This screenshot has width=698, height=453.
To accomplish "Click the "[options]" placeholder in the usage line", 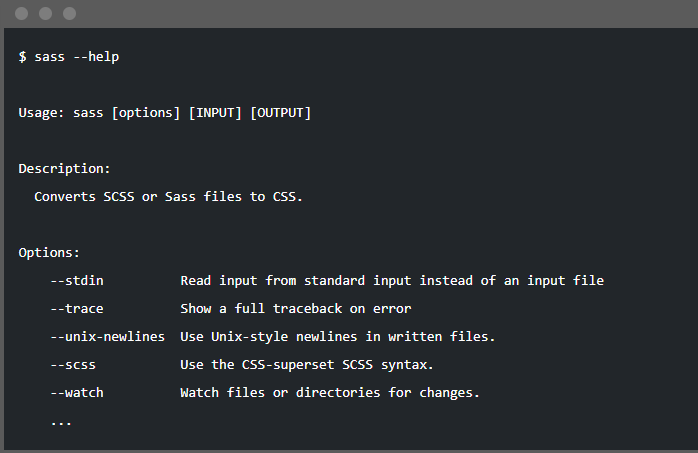I will (146, 113).
